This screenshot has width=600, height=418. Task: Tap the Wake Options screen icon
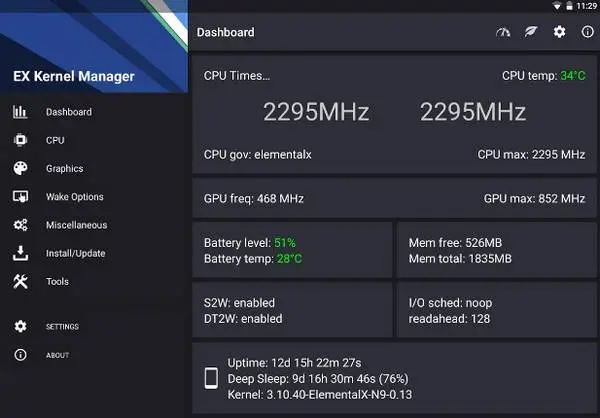[x=20, y=197]
